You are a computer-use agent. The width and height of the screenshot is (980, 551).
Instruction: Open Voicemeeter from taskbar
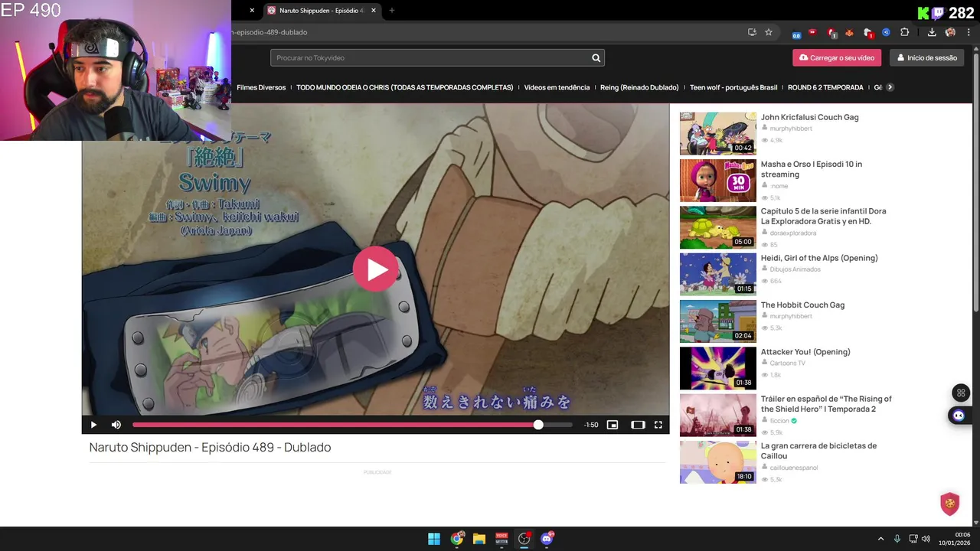(x=501, y=539)
